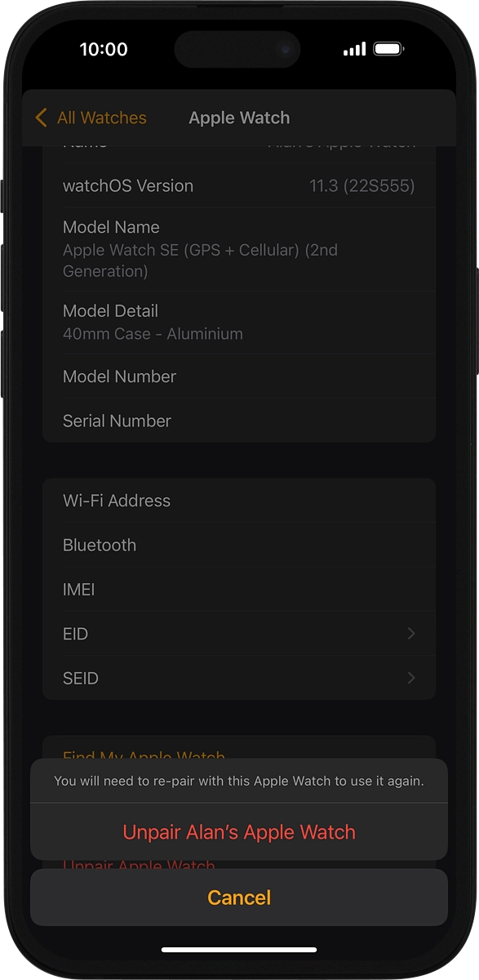Screen dimensions: 479x980
Task: Tap the back chevron in navigation bar
Action: (41, 118)
